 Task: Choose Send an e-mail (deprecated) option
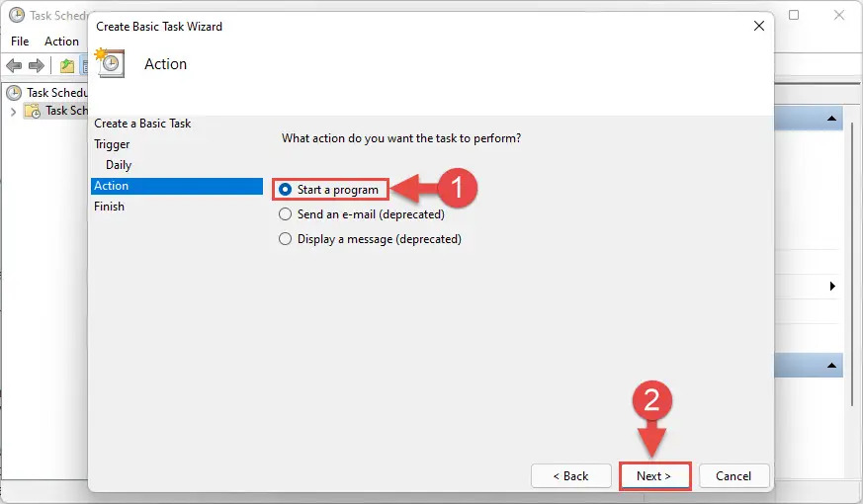(x=285, y=214)
